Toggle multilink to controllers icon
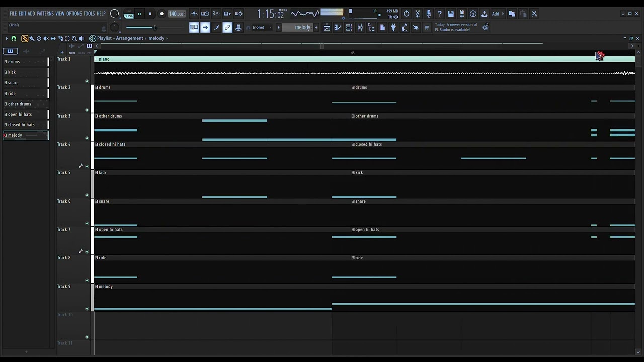Screen dimensions: 644x362 pos(227,27)
